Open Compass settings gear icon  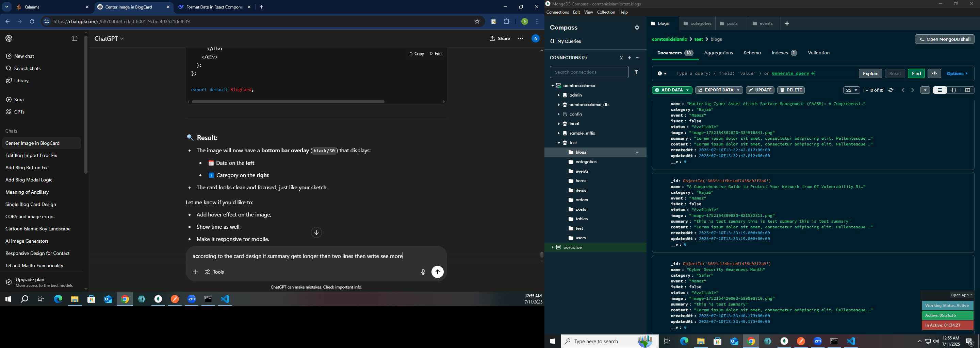637,28
